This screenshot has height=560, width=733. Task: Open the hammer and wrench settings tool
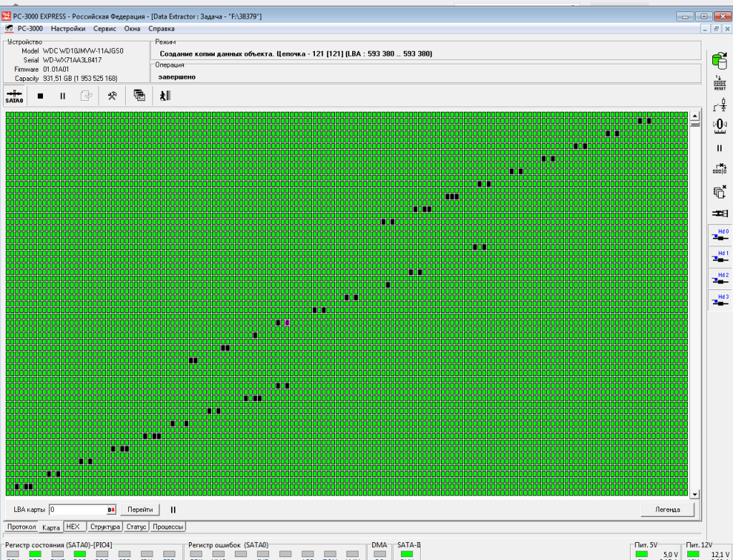pyautogui.click(x=112, y=96)
